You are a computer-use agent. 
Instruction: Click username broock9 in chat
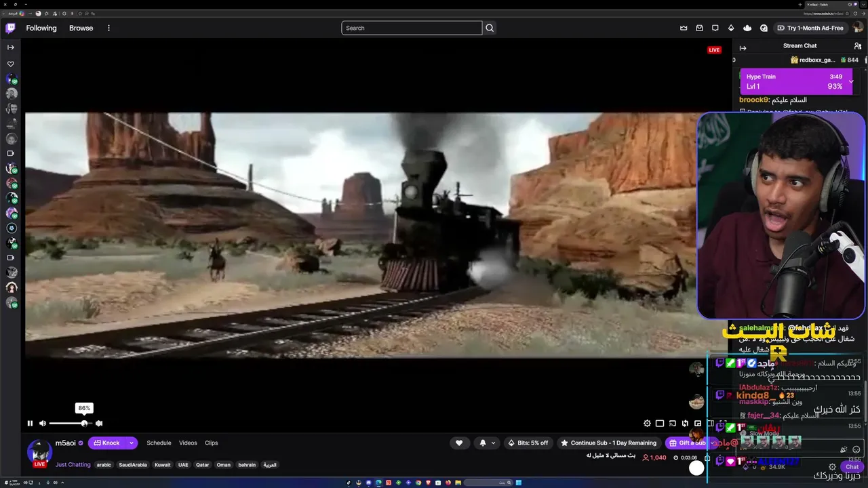click(754, 100)
